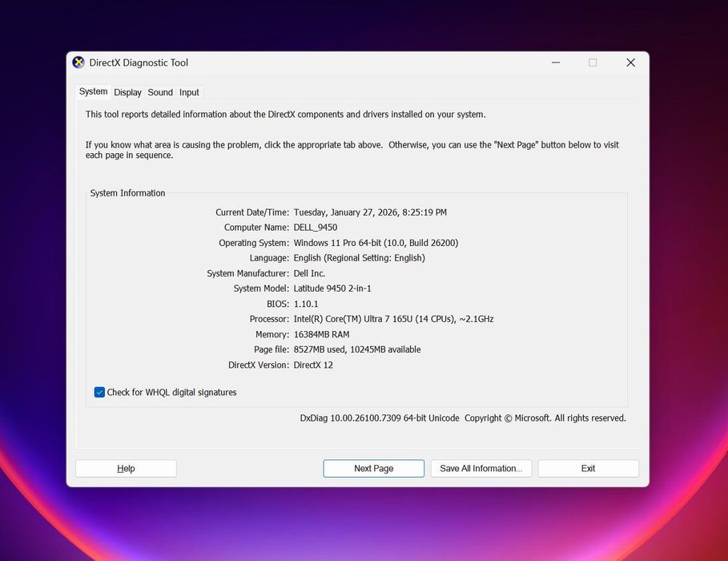
Task: Click the System Information group label
Action: point(127,193)
